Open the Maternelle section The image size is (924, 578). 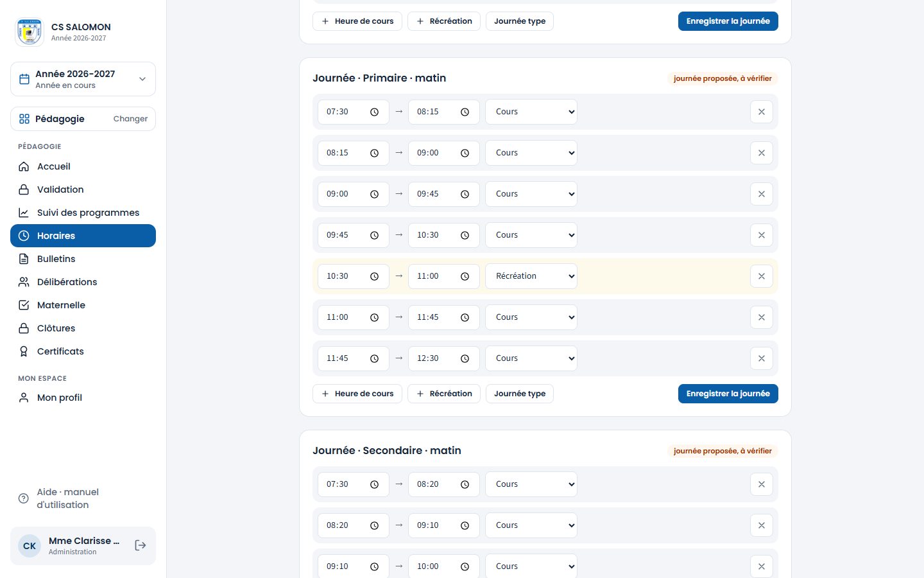pos(83,305)
